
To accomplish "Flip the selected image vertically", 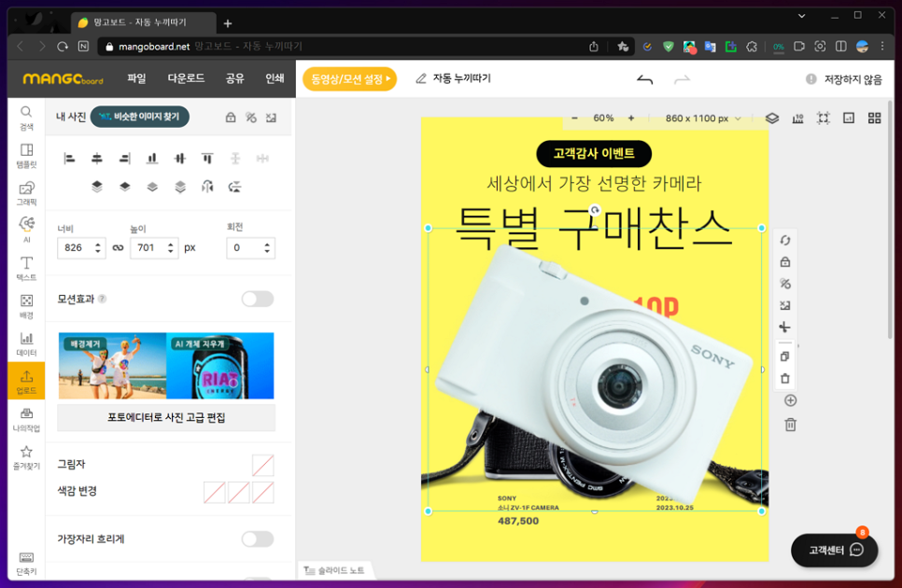I will [234, 187].
